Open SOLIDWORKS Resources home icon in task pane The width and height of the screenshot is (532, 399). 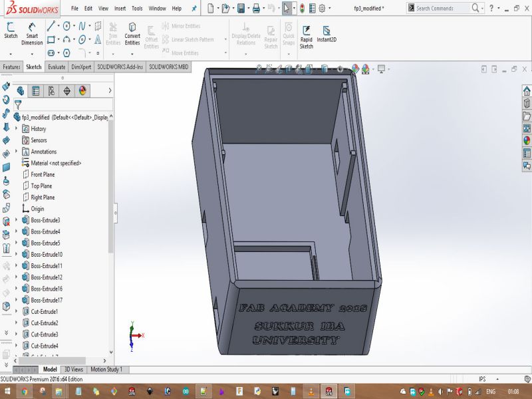(527, 91)
